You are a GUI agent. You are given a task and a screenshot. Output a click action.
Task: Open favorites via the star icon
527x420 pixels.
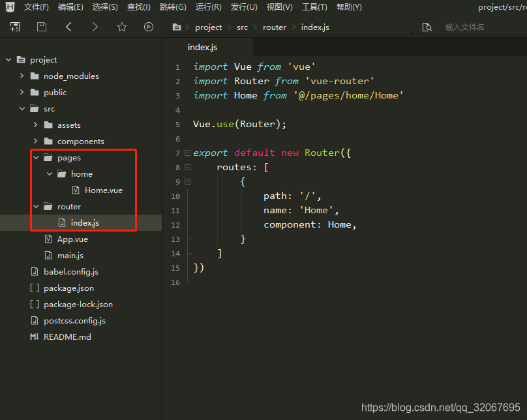[121, 27]
